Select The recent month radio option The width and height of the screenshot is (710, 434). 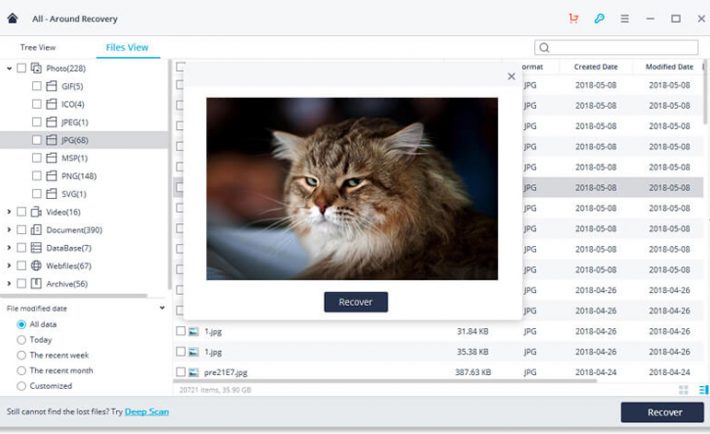[21, 371]
